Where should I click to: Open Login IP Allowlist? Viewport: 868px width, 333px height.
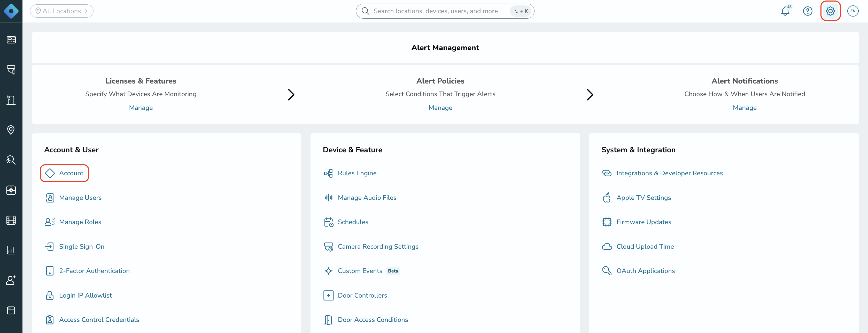point(79,296)
